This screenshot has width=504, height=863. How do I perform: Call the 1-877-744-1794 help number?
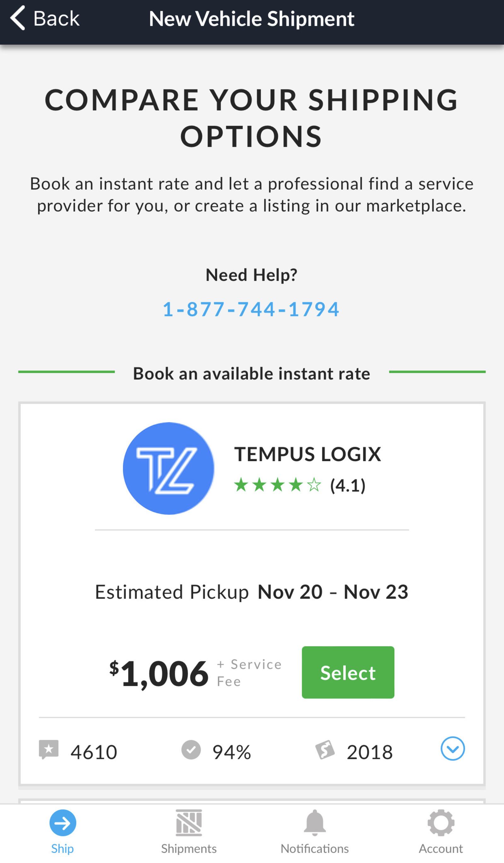(251, 309)
